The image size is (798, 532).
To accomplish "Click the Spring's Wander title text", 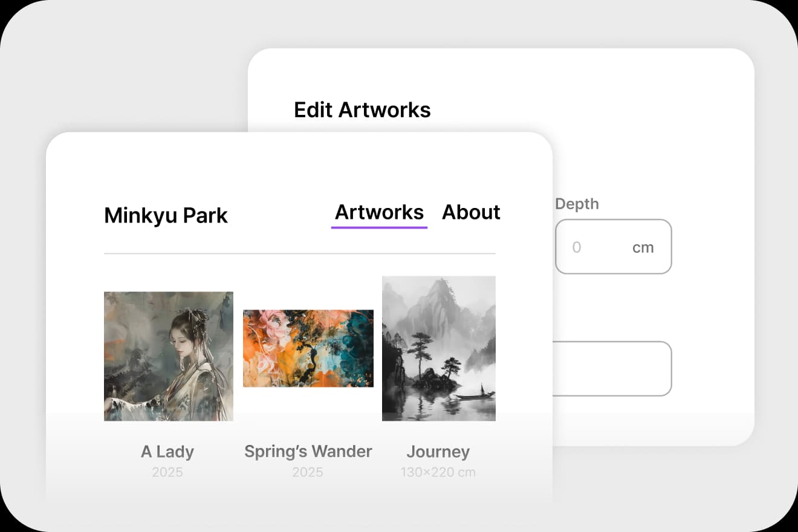I will click(308, 452).
